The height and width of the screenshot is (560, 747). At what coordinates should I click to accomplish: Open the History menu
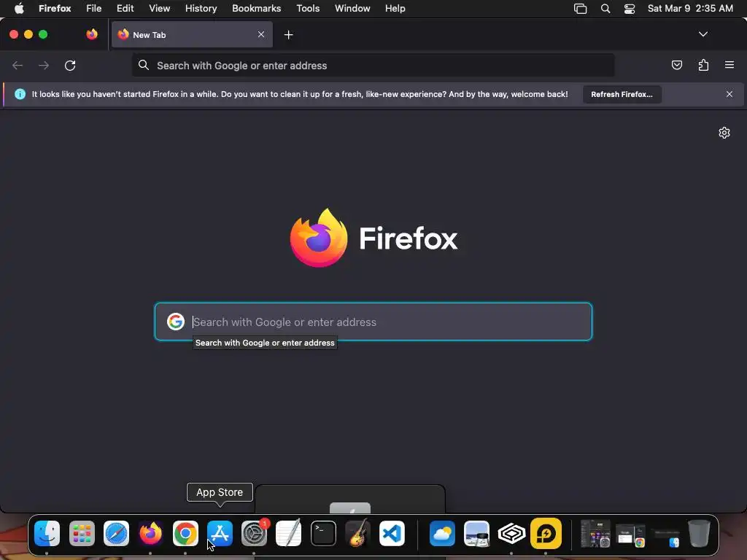pyautogui.click(x=201, y=8)
